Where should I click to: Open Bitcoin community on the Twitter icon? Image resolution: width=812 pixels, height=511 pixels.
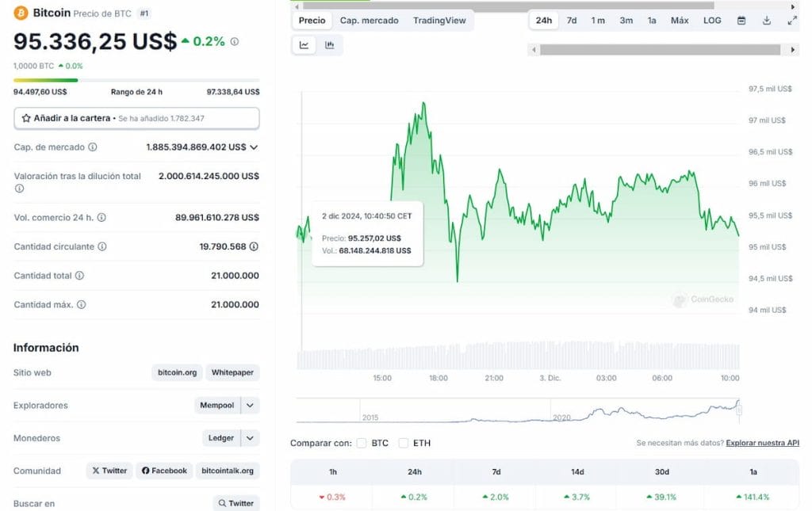109,471
